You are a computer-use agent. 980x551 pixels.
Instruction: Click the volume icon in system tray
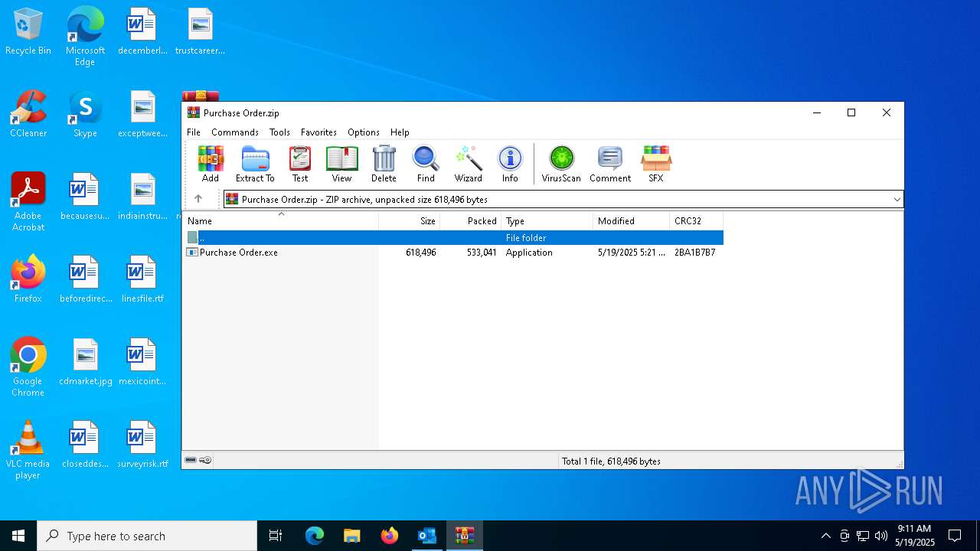coord(881,536)
